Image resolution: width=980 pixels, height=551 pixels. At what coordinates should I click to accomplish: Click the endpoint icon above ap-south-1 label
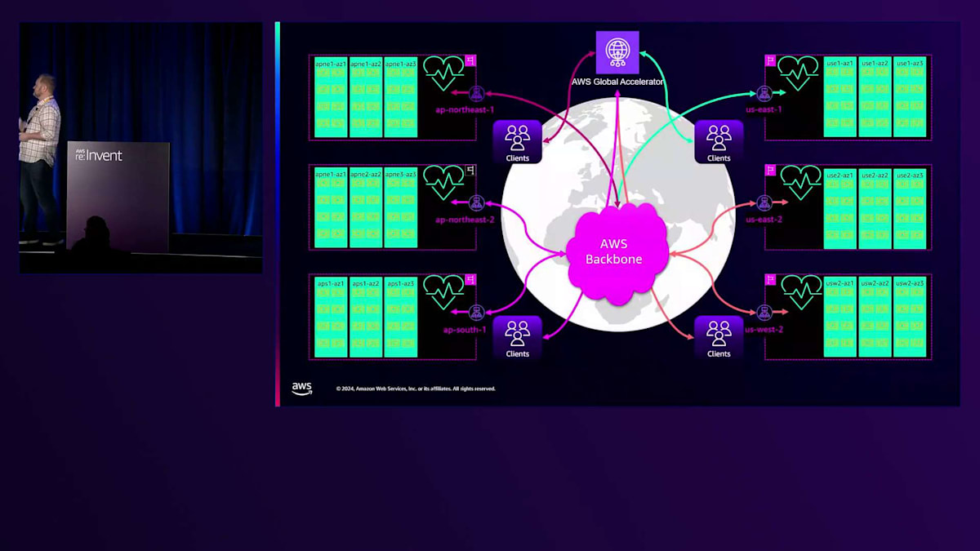(x=476, y=312)
